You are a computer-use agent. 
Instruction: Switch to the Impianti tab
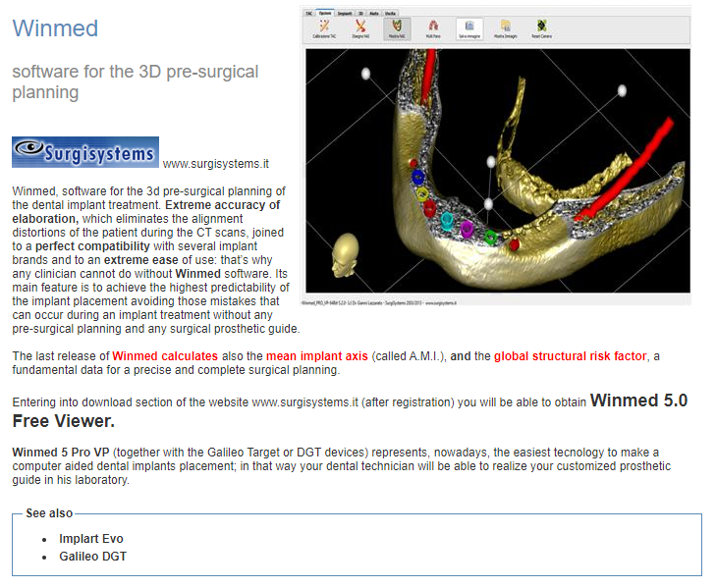345,13
